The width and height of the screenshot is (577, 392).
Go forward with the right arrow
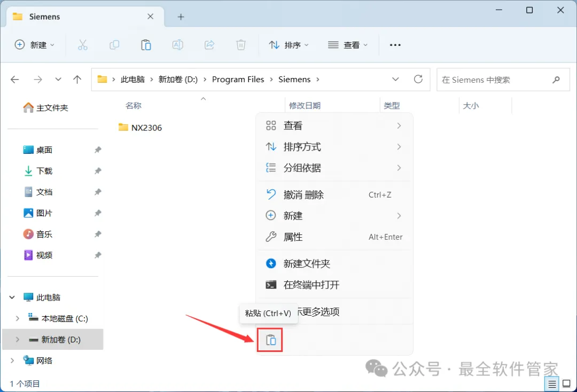tap(38, 80)
